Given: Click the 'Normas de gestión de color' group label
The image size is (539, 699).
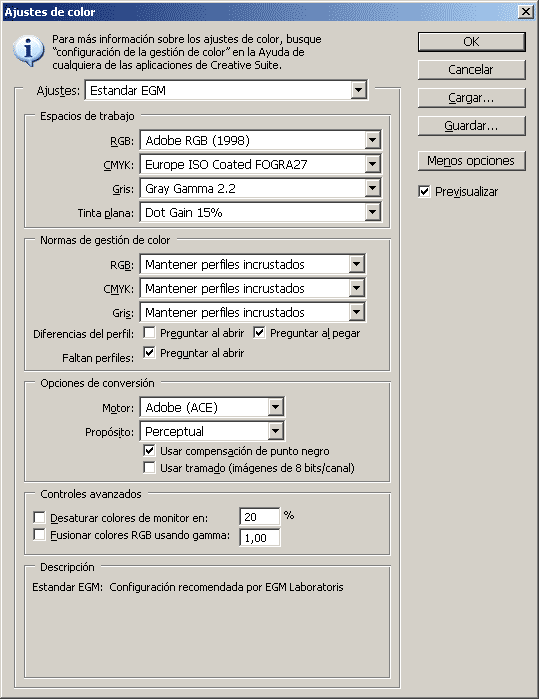Looking at the screenshot, I should click(x=105, y=240).
